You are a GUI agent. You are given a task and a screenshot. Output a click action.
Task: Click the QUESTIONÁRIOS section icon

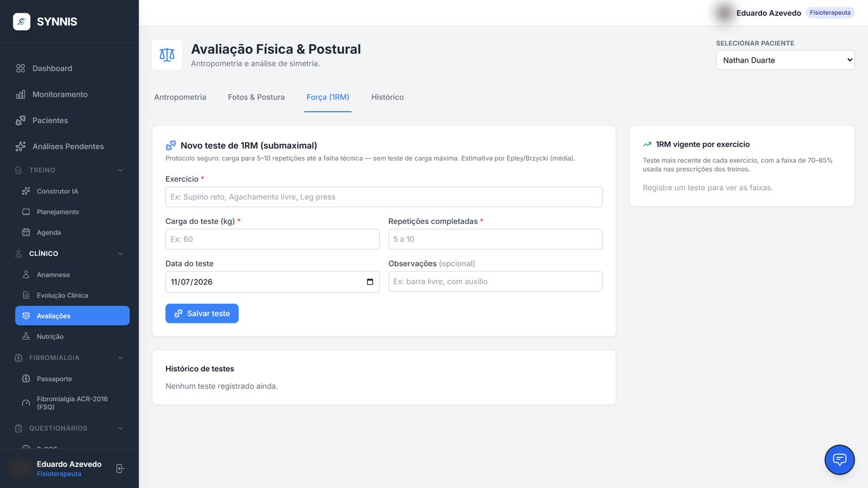click(x=19, y=428)
